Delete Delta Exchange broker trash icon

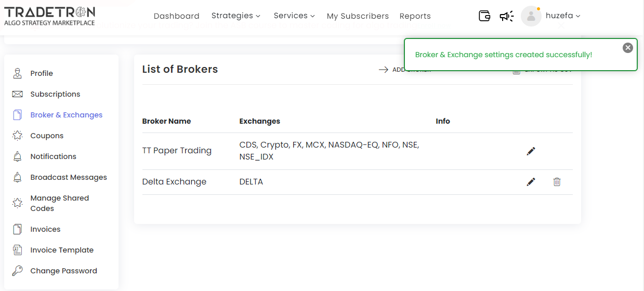(557, 182)
